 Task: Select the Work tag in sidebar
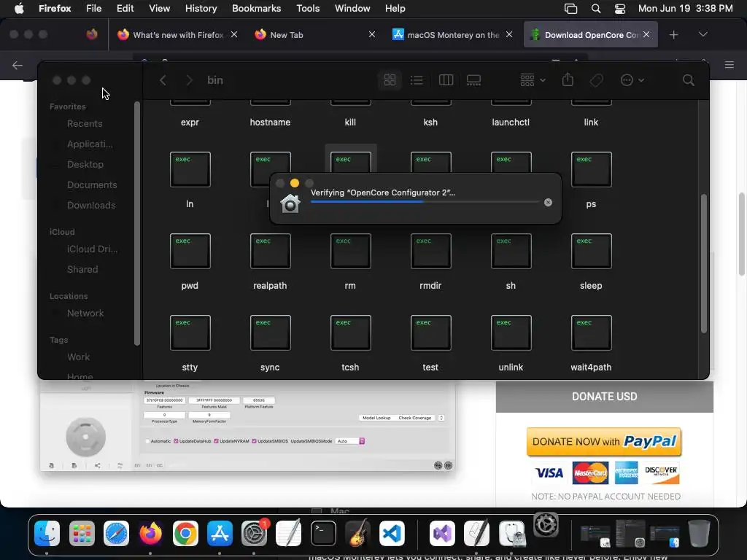(x=79, y=357)
